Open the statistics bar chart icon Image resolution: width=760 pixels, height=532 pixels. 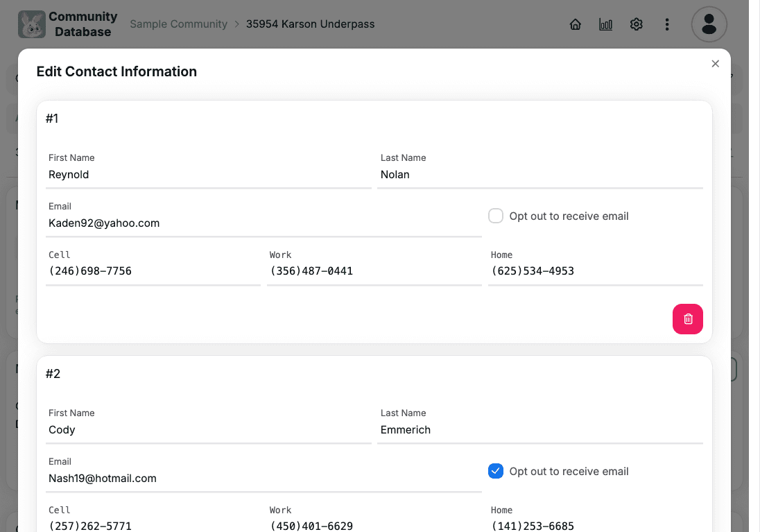click(605, 24)
